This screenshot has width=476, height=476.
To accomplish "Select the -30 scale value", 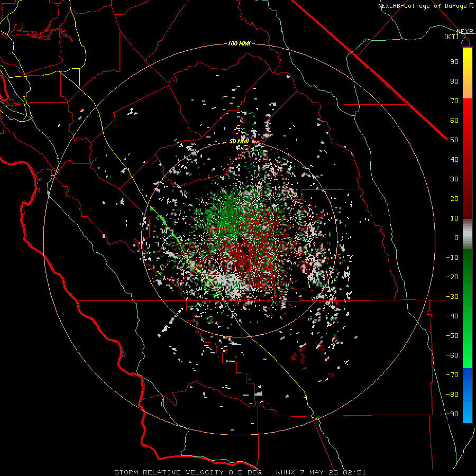I will click(452, 297).
